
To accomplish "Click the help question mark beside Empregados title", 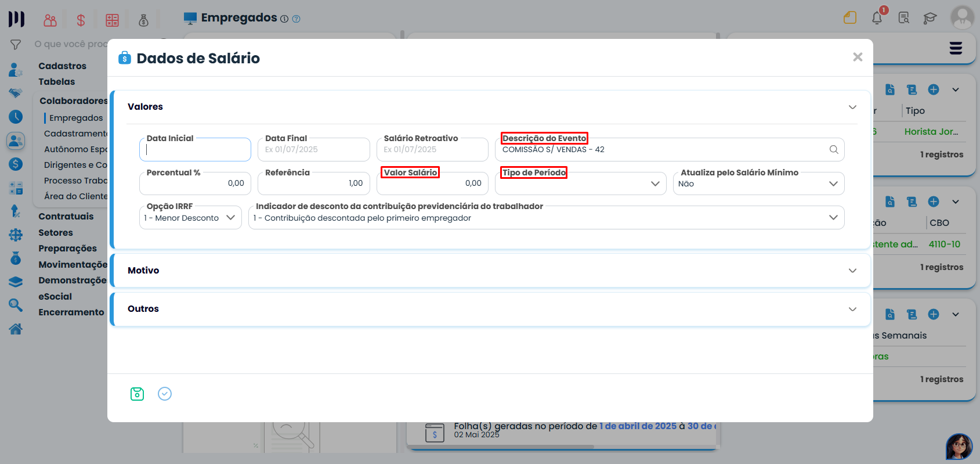I will click(296, 19).
